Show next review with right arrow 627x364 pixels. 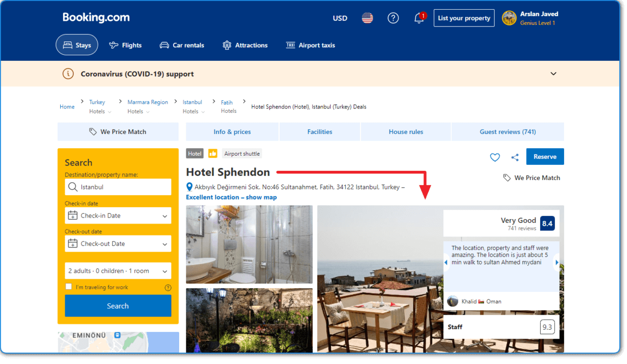[x=557, y=263]
